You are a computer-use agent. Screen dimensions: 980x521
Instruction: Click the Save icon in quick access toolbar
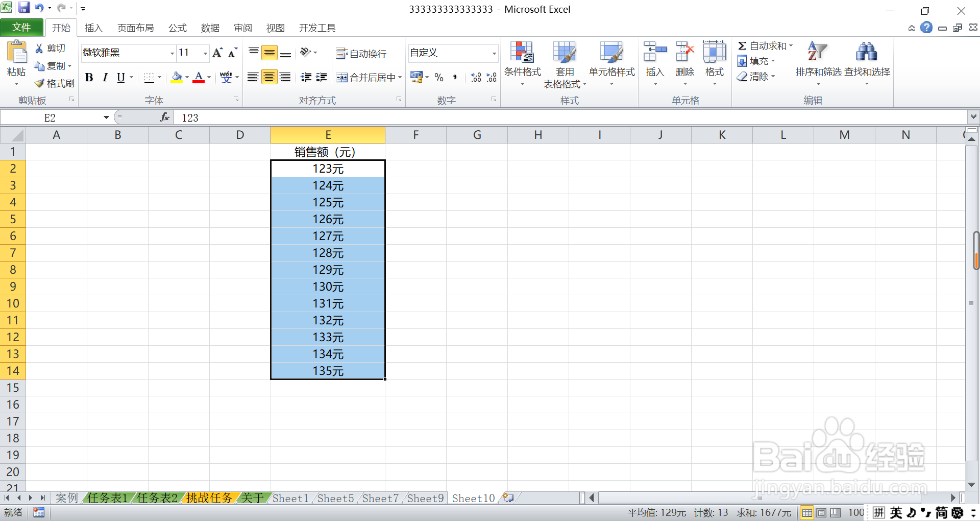click(24, 8)
